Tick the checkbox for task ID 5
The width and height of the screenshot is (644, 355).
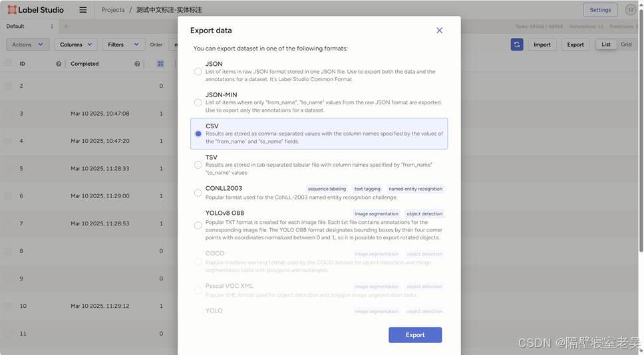click(8, 168)
